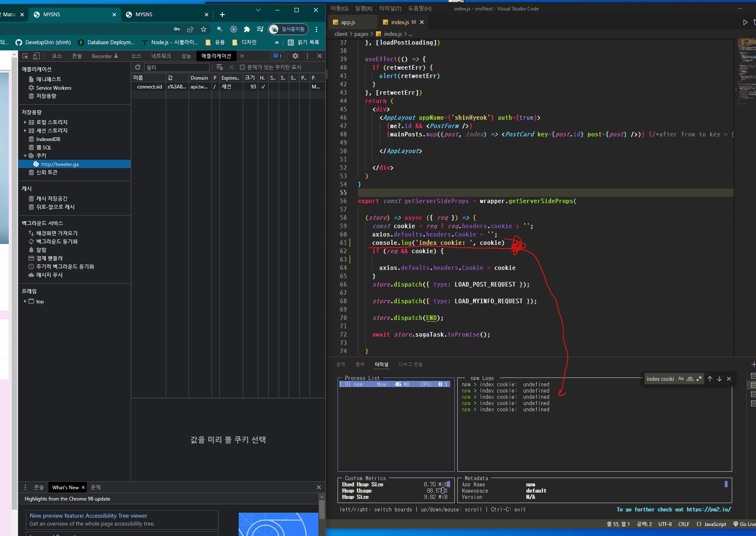
Task: Open the Accessibility Tree viewer feature link
Action: coord(88,516)
